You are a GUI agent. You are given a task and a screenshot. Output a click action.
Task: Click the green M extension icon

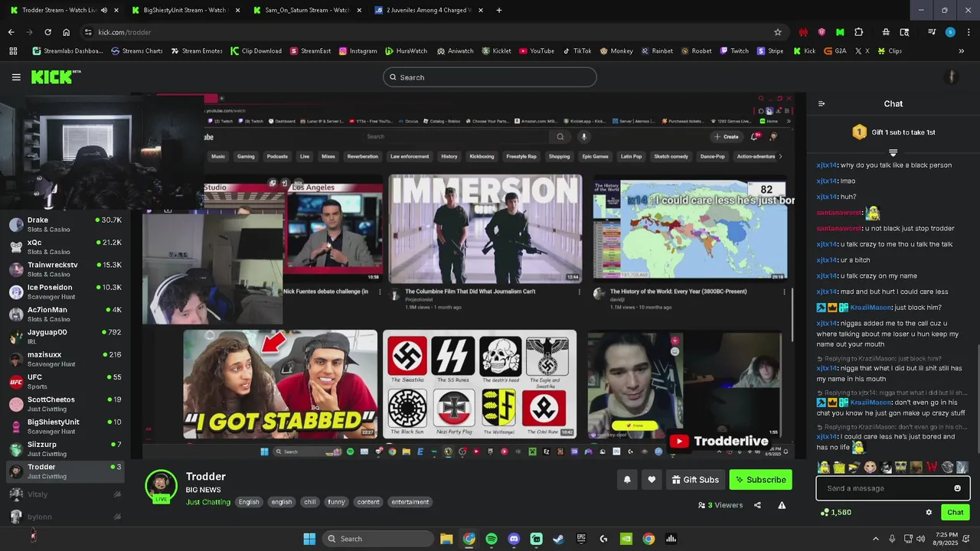(840, 32)
